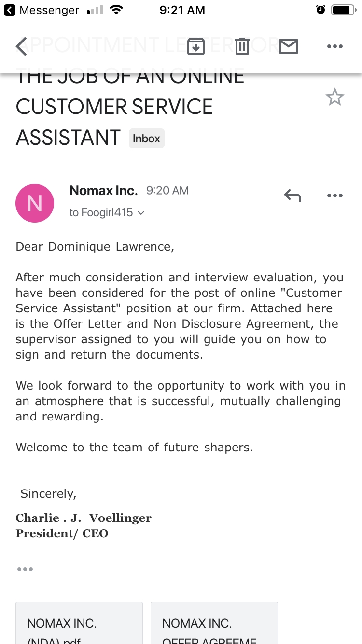Tap the 9:20 AM message timestamp
The image size is (362, 644).
(x=167, y=191)
